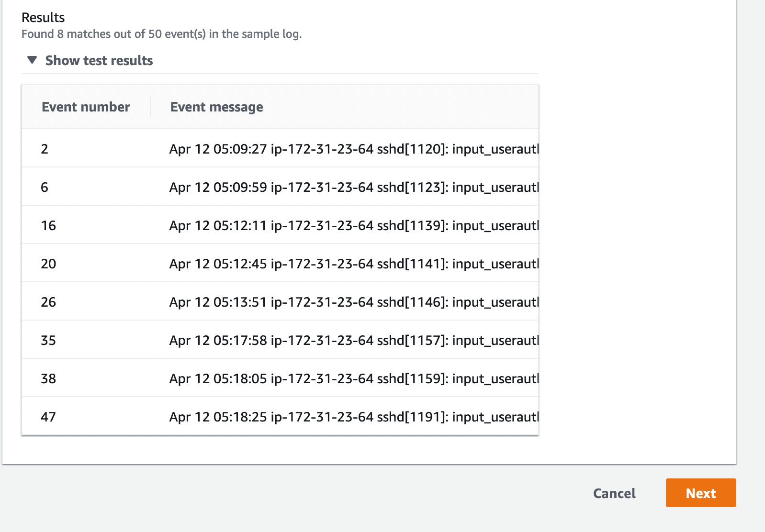Click the sshd[1139] event message

353,225
